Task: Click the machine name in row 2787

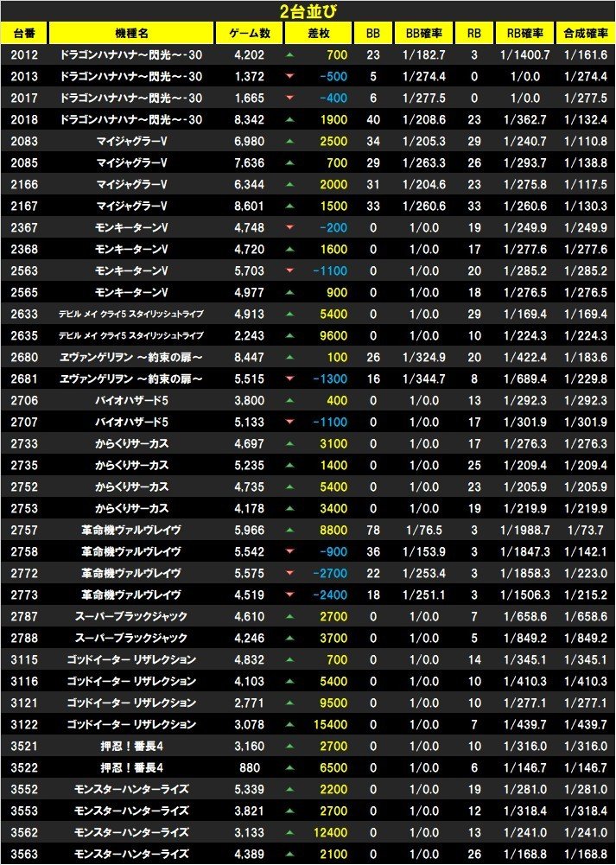Action: (x=131, y=616)
